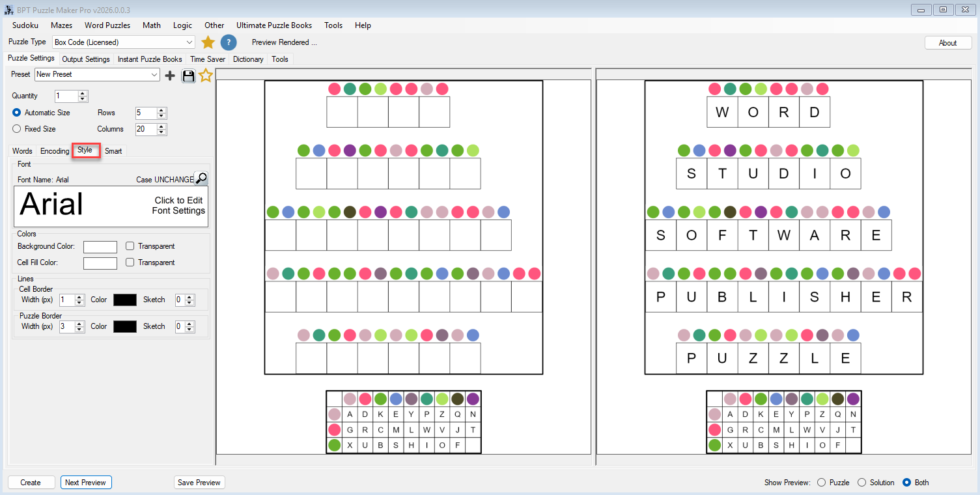This screenshot has width=980, height=495.
Task: Expand the Preset dropdown list
Action: (154, 75)
